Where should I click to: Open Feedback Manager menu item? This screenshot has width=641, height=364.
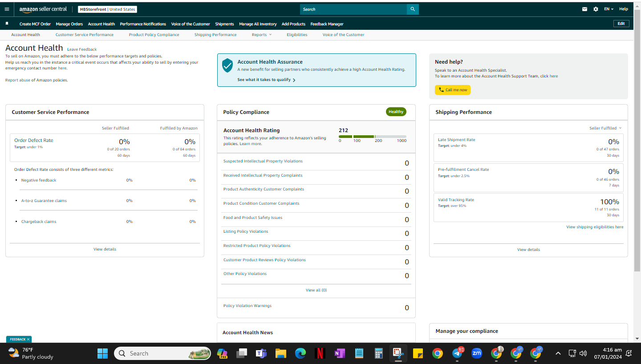click(327, 24)
